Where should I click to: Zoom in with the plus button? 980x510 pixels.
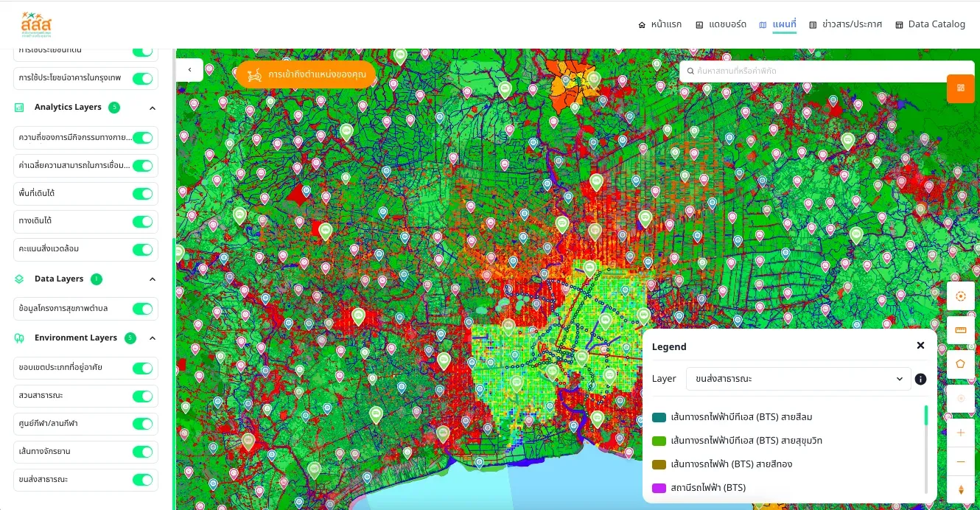pos(961,433)
